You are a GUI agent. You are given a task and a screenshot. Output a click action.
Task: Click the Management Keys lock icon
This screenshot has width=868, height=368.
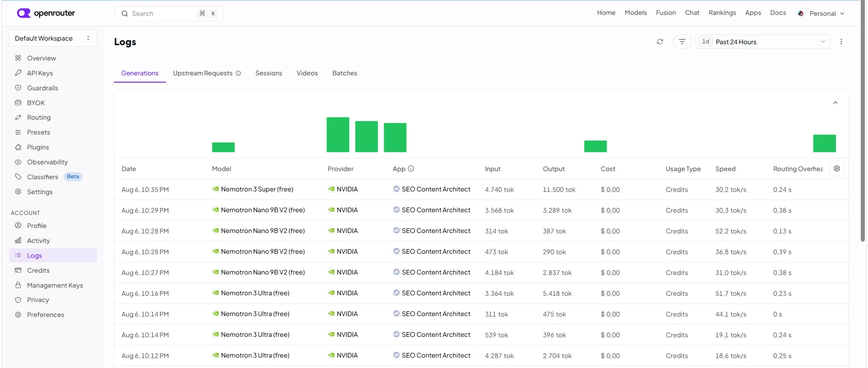(x=18, y=285)
